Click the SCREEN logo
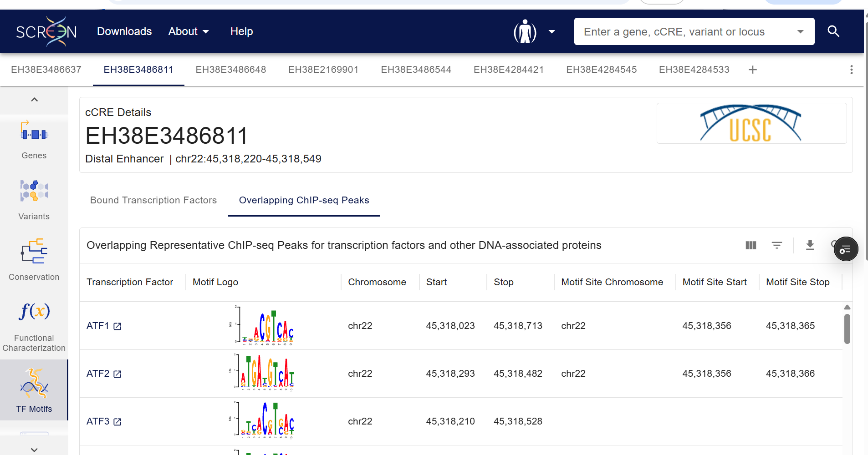This screenshot has width=868, height=455. 46,31
